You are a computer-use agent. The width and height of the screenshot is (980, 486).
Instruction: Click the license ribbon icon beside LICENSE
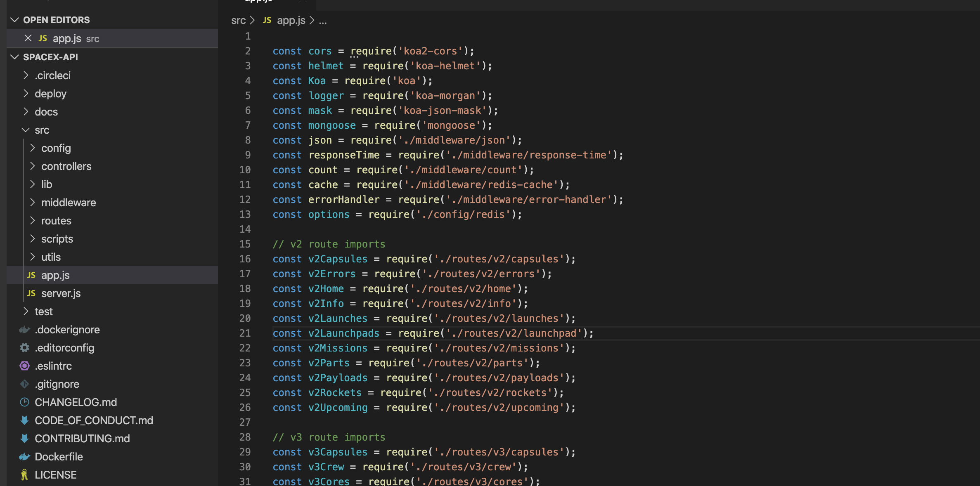pyautogui.click(x=25, y=475)
